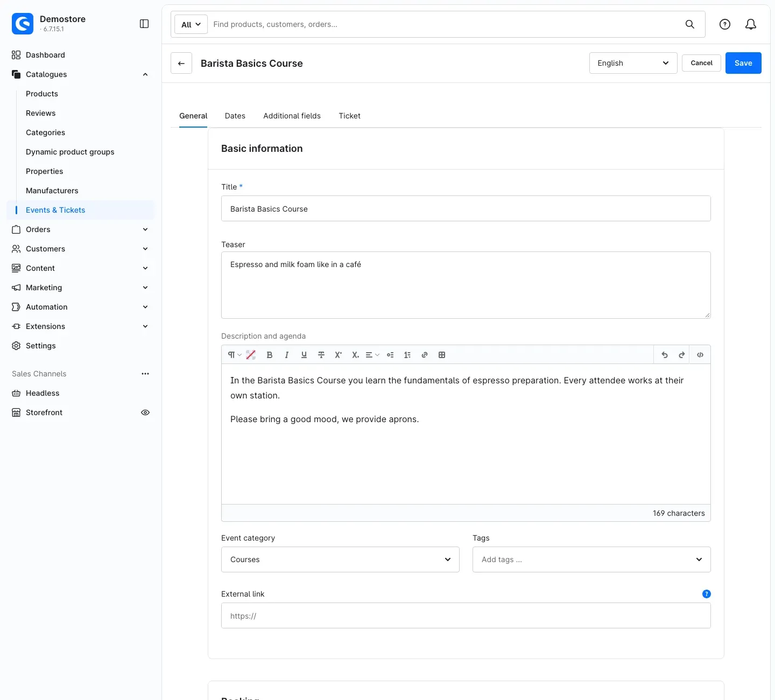The image size is (775, 700).
Task: Insert a numbered list in the description
Action: coord(407,355)
